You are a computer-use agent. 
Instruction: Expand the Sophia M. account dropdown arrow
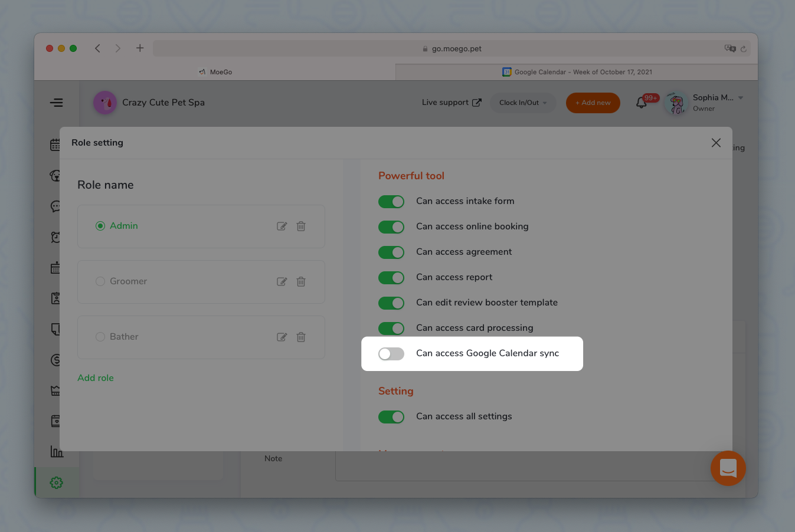pyautogui.click(x=741, y=98)
